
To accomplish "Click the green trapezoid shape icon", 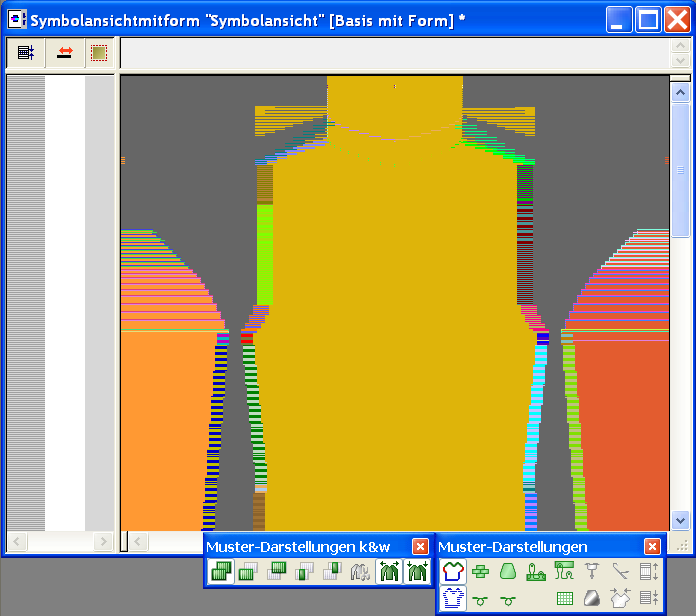I will coord(508,571).
